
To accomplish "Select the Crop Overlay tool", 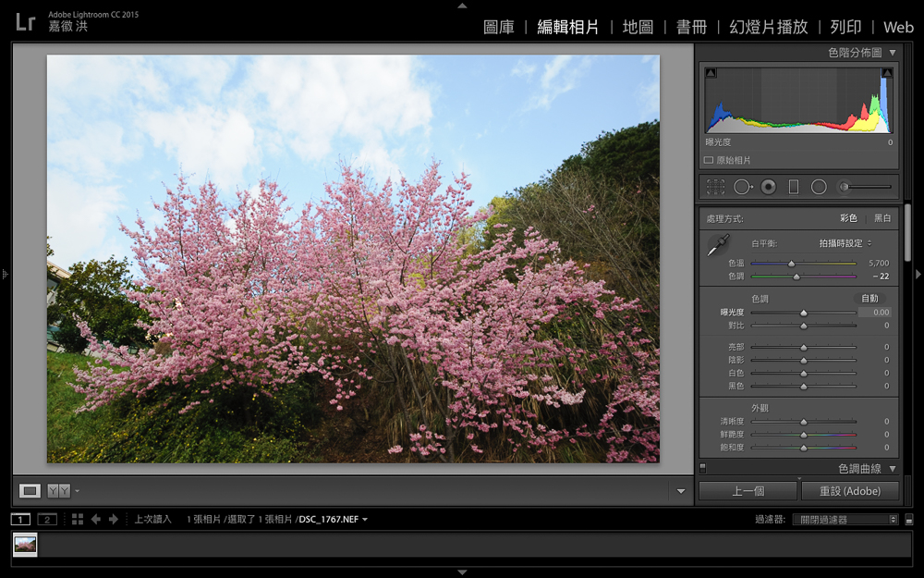I will [715, 187].
